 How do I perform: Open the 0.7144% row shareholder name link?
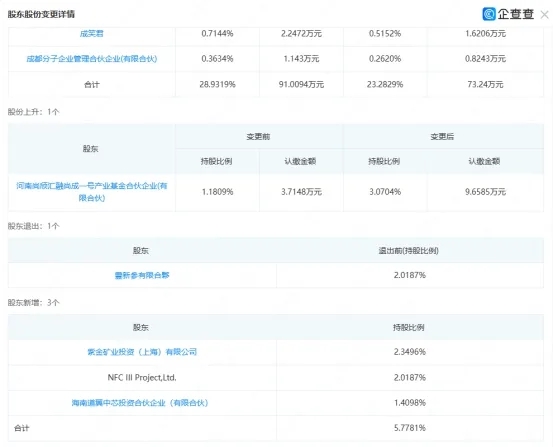[92, 34]
